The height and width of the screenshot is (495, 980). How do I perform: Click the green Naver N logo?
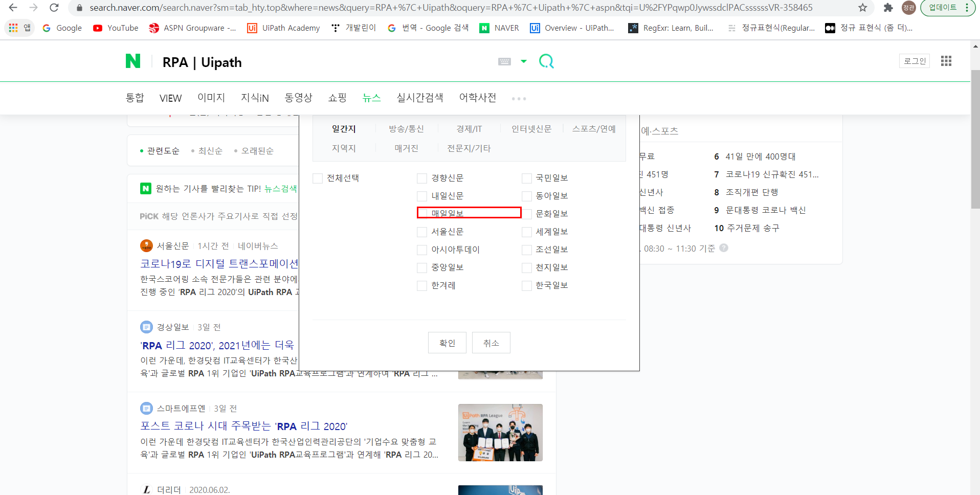[133, 61]
